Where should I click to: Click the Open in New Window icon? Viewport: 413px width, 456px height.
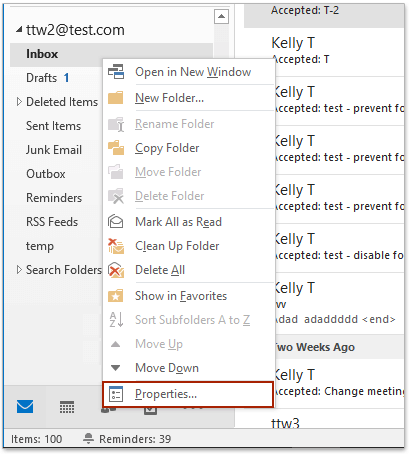coord(116,72)
